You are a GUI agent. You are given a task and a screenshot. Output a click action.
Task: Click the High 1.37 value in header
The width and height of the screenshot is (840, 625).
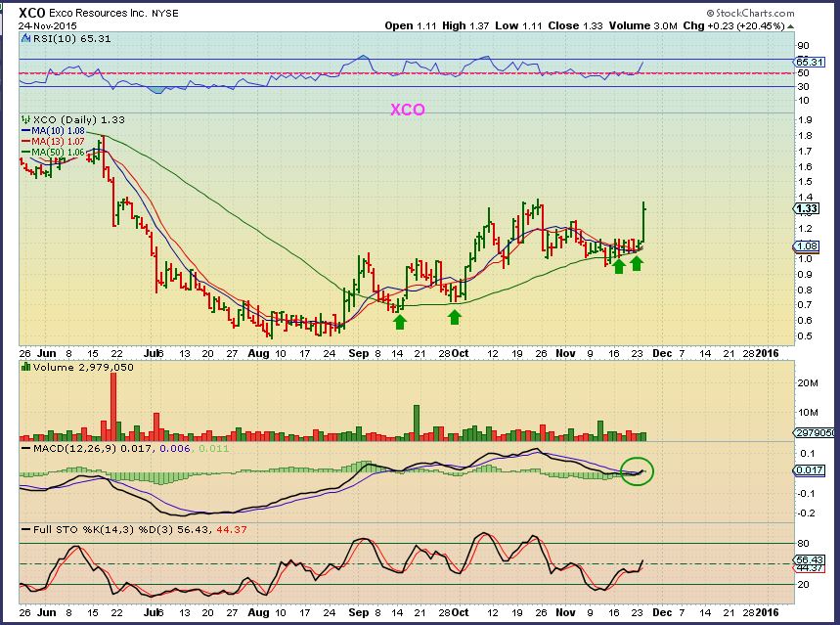[x=465, y=25]
